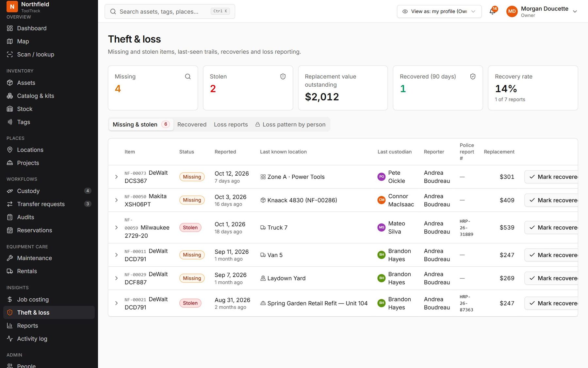Select the Scan / lookup icon
The height and width of the screenshot is (368, 588).
tap(10, 54)
